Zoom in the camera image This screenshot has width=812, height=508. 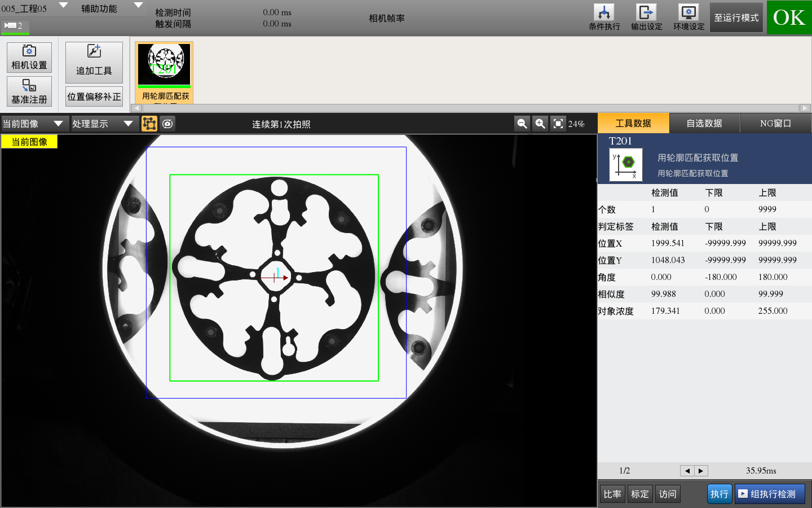(540, 124)
